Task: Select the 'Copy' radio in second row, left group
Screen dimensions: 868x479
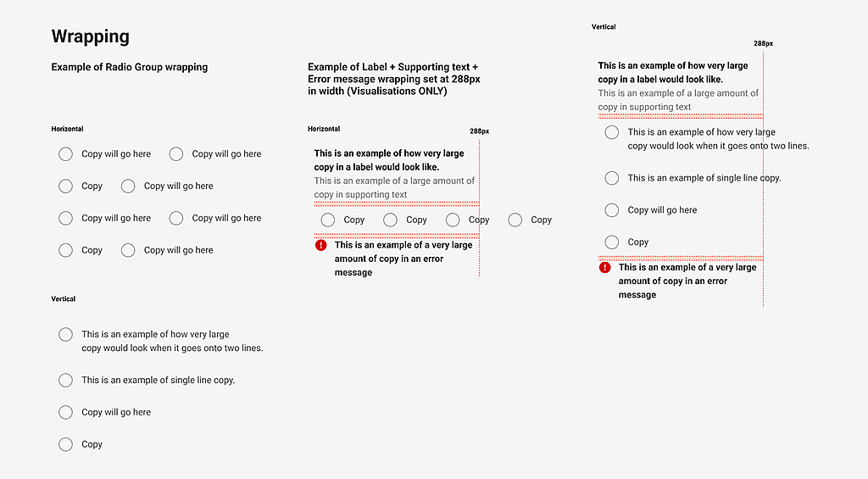Action: click(65, 186)
